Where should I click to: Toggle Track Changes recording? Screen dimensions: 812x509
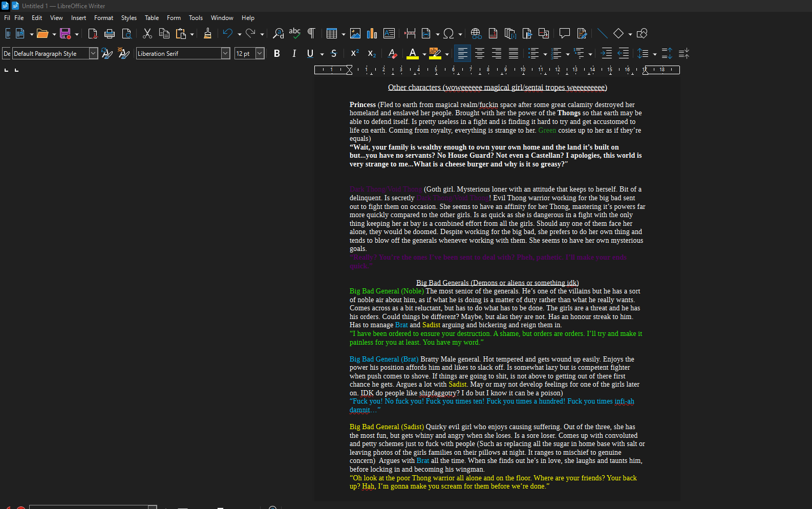tap(582, 34)
